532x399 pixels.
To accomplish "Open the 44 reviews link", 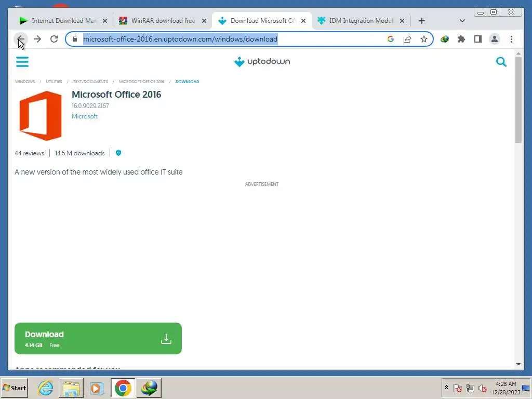I will click(x=29, y=153).
